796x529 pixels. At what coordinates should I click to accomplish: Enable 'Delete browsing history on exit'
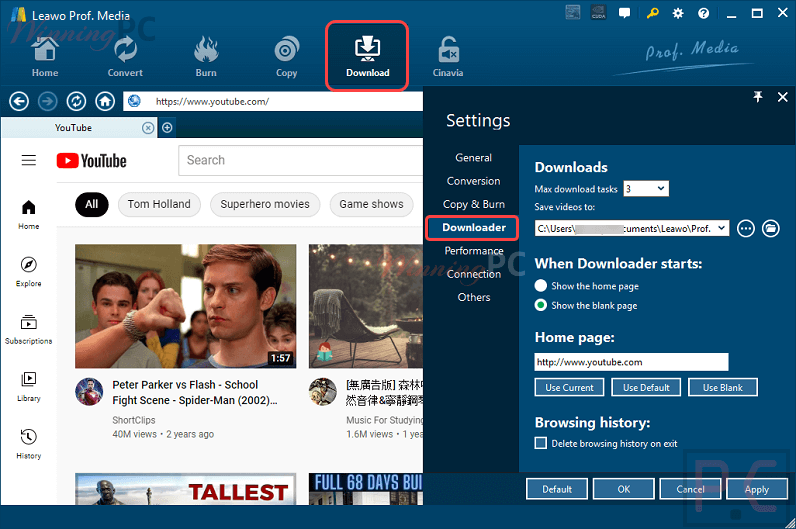coord(541,443)
